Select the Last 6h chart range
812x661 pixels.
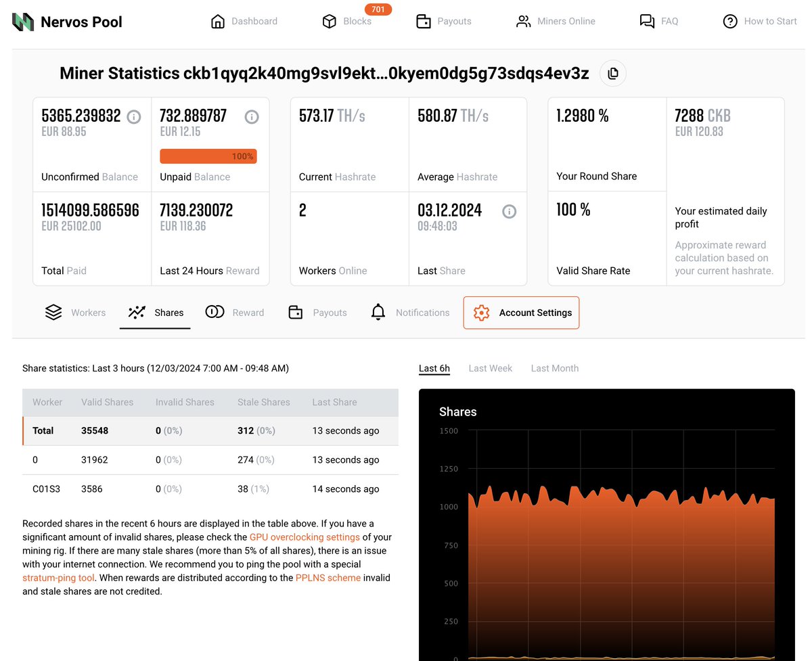click(x=434, y=369)
